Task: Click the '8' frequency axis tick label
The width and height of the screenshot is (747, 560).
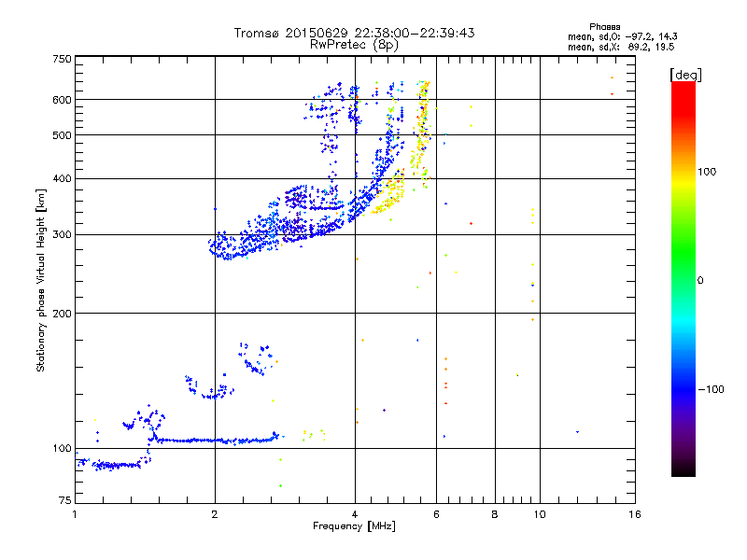Action: (x=495, y=514)
